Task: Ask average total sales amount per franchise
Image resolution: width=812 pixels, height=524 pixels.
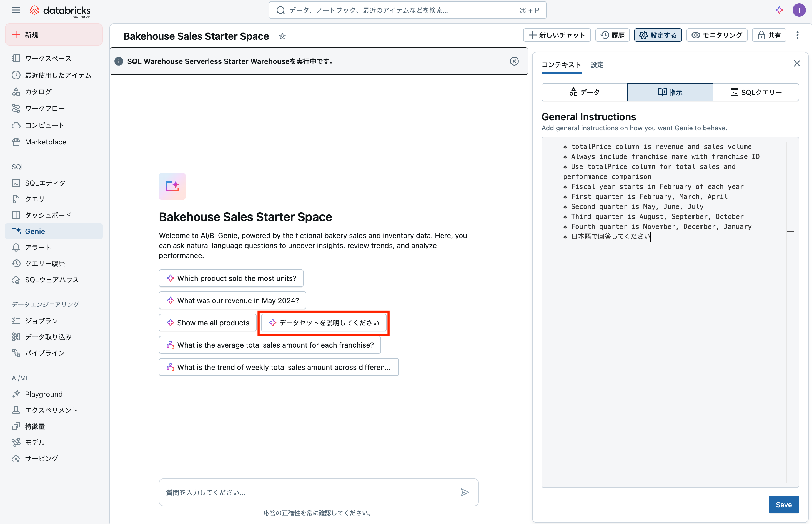Action: [270, 345]
